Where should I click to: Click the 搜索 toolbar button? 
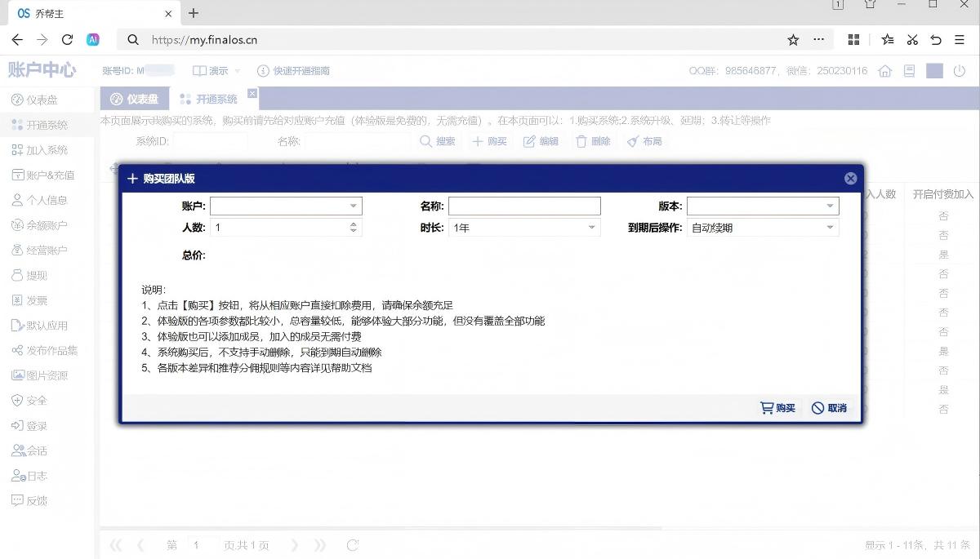point(438,141)
